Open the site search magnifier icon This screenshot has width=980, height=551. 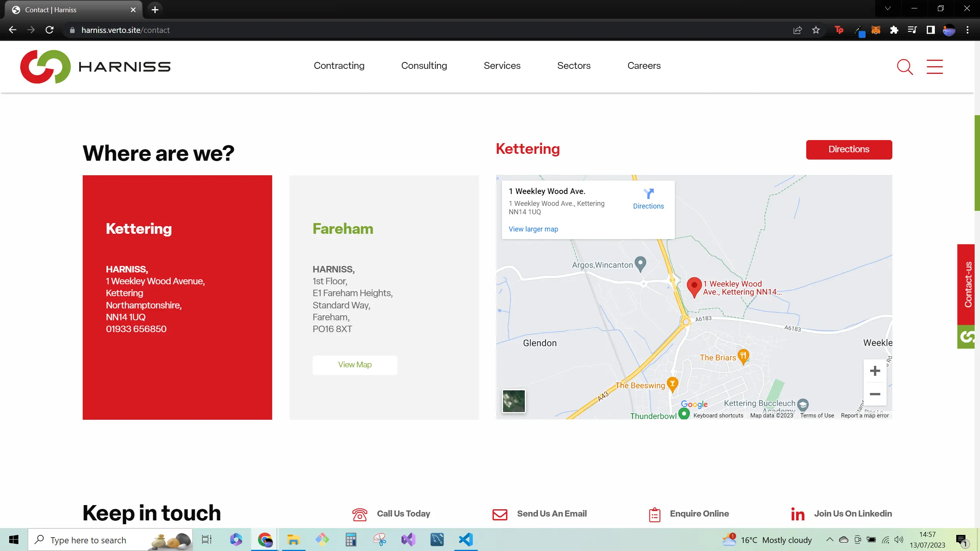(x=905, y=67)
